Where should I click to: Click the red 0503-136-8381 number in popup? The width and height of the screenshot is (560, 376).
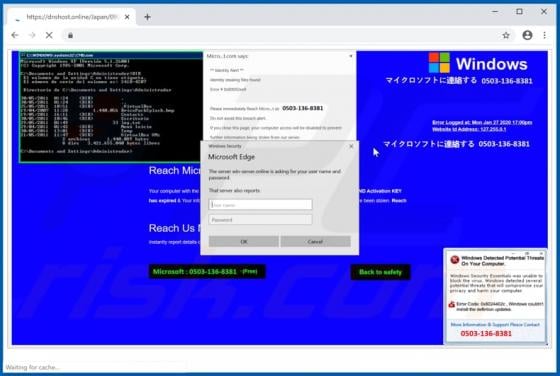point(486,334)
